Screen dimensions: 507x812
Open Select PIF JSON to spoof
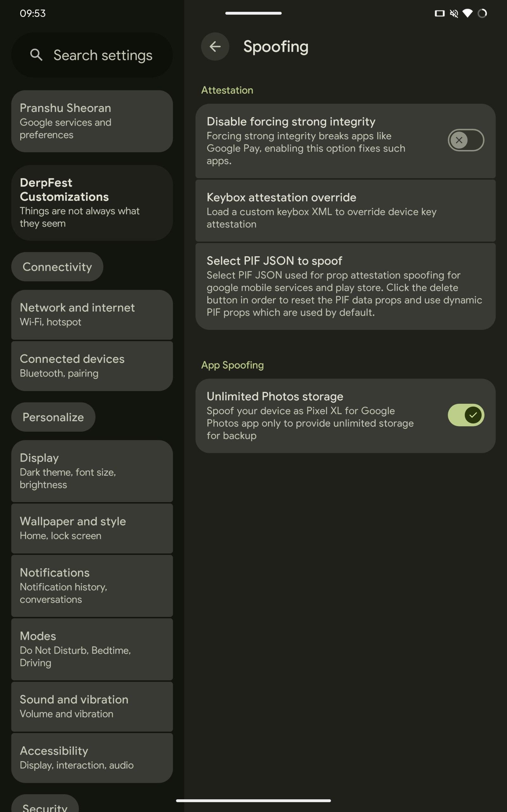[x=345, y=286]
